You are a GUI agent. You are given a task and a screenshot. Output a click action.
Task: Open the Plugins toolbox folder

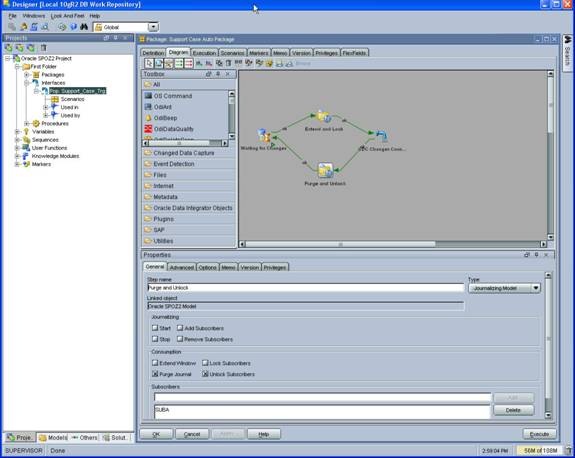point(188,219)
